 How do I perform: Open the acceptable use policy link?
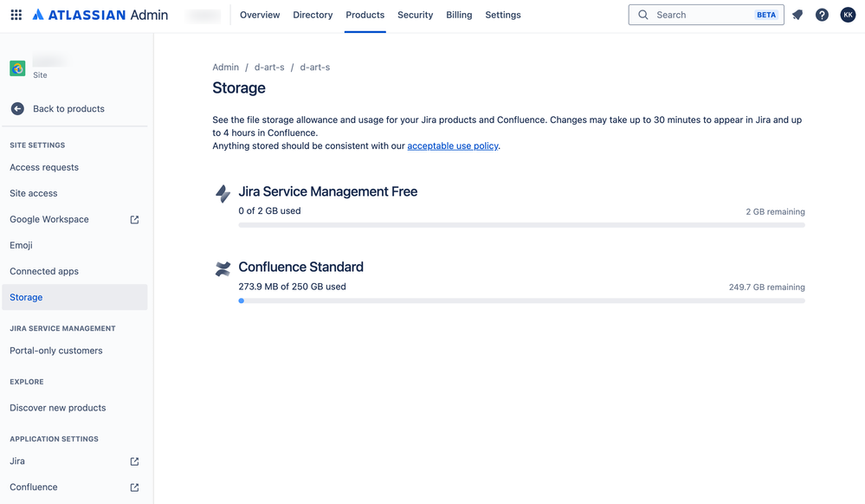click(453, 145)
